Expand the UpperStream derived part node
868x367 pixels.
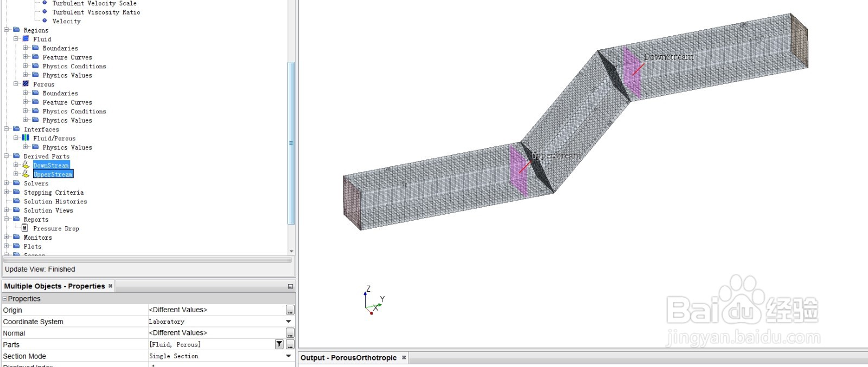coord(16,174)
